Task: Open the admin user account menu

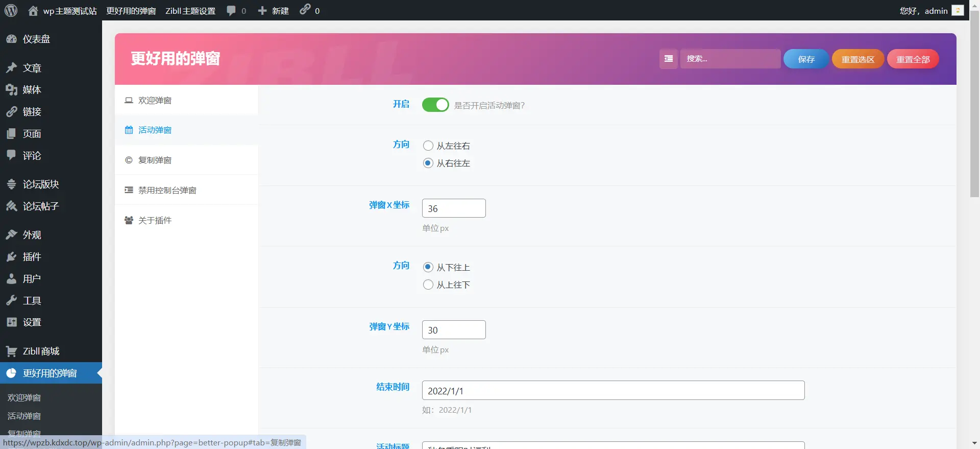Action: click(930, 11)
